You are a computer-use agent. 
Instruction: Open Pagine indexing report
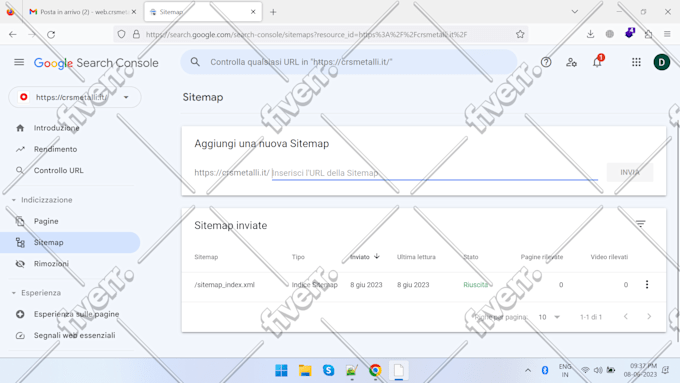[x=46, y=221]
